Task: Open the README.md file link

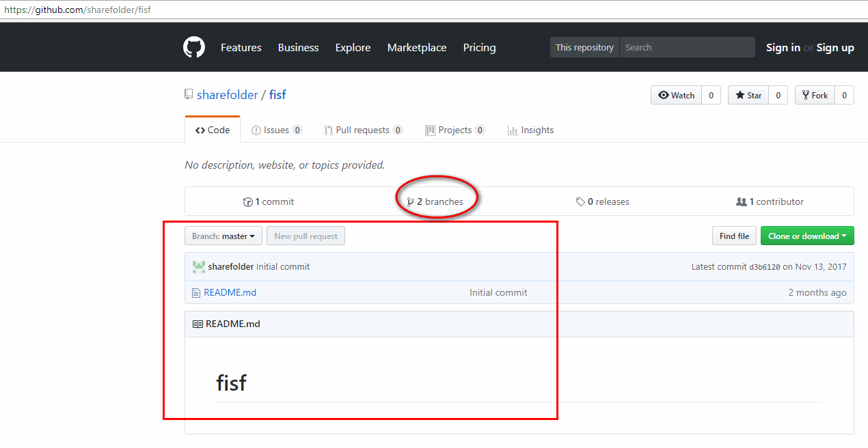Action: coord(230,292)
